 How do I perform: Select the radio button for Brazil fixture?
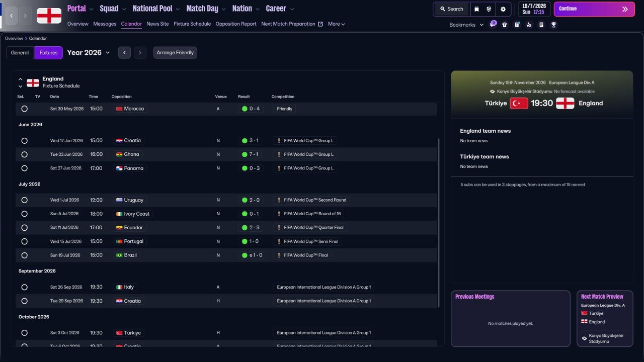24,255
